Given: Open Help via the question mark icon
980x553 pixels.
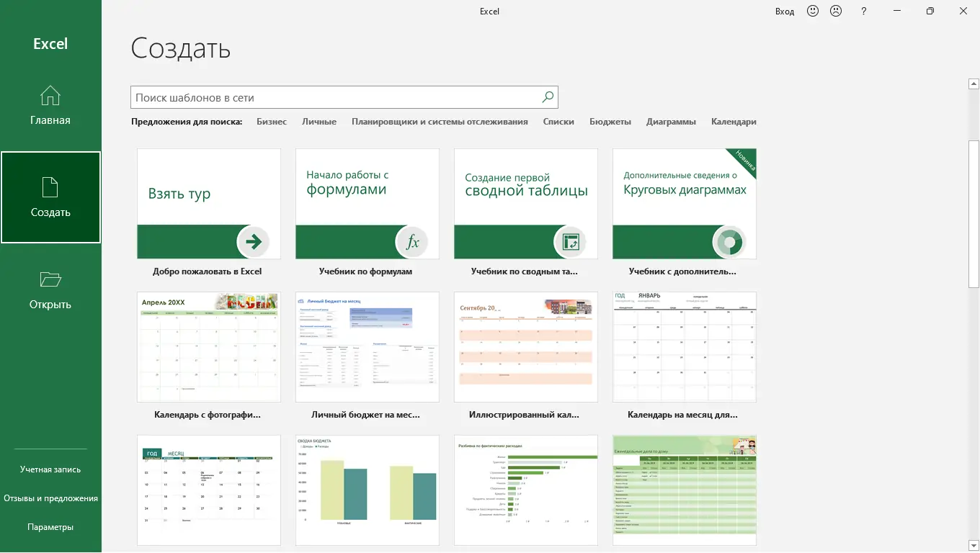Looking at the screenshot, I should (863, 11).
